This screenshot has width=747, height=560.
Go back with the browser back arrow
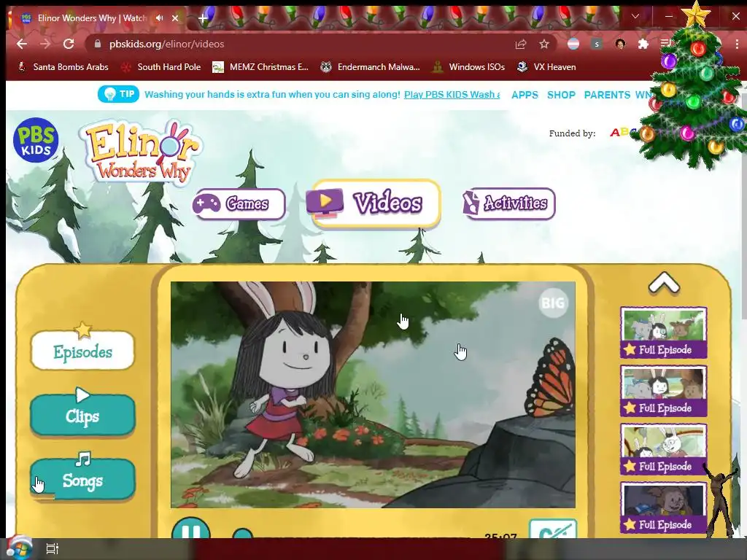pos(22,44)
